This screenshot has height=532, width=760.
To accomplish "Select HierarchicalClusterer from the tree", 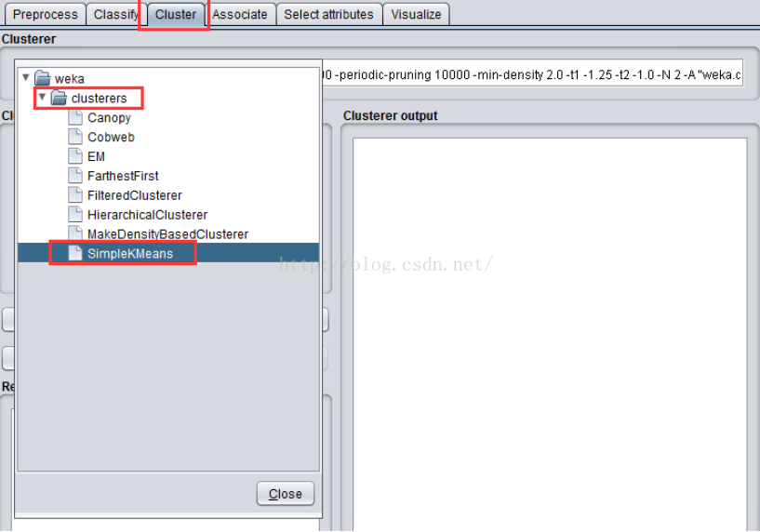I will click(147, 215).
